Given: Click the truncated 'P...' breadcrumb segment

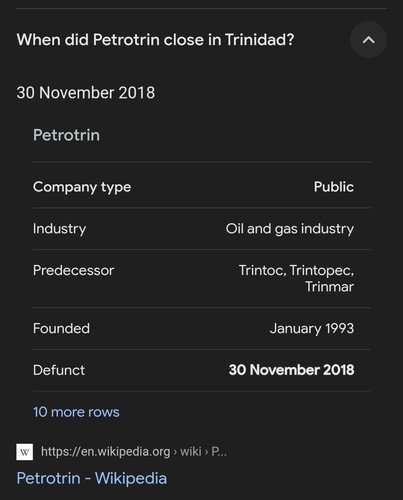Looking at the screenshot, I should (x=219, y=451).
